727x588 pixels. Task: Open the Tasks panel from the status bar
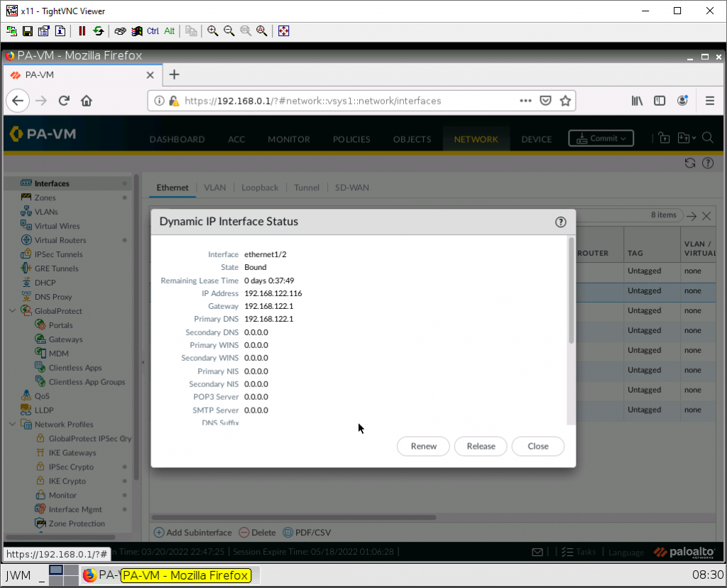(586, 551)
